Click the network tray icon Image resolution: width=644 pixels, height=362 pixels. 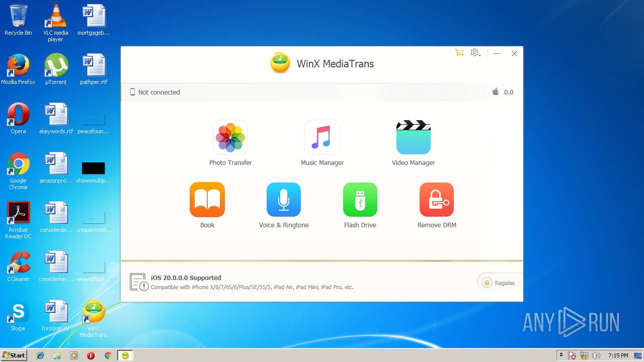(584, 355)
